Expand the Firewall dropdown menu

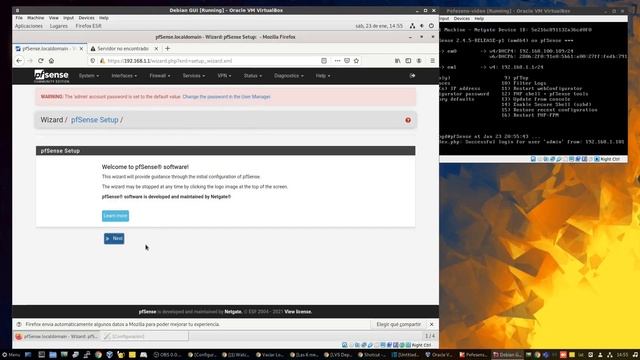[x=160, y=76]
